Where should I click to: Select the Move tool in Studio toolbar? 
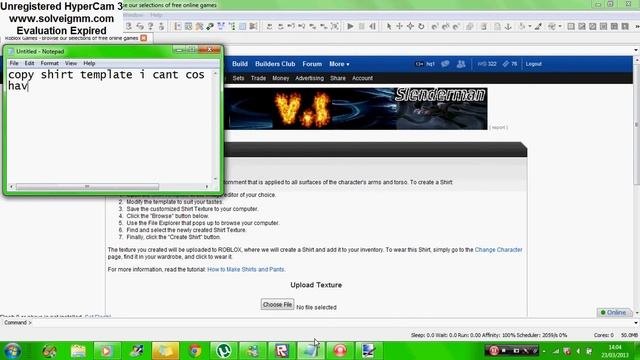[x=399, y=27]
